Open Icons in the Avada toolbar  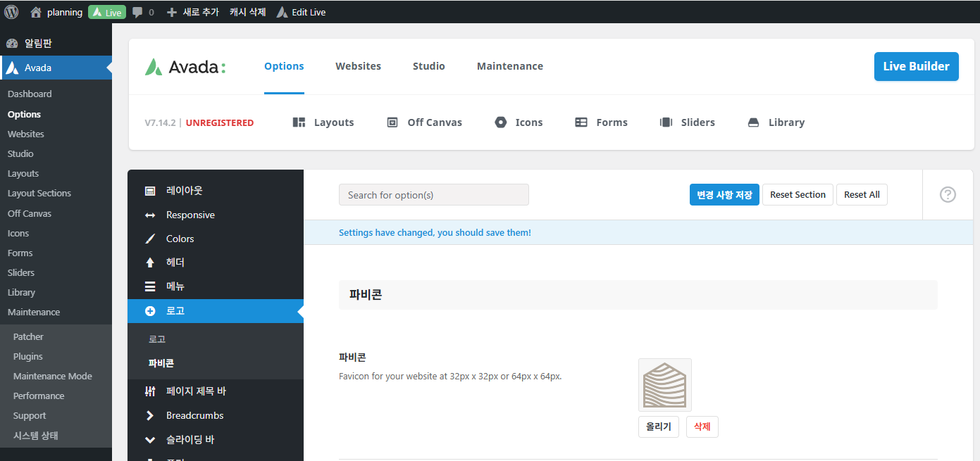pos(519,122)
